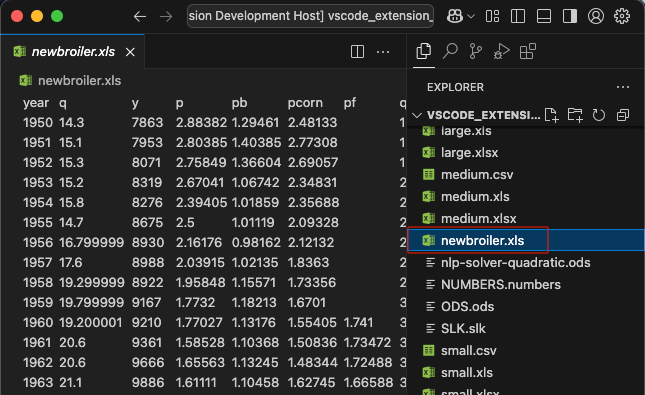Open the Copilot dropdown chevron
Viewport: 645px width, 395px height.
click(x=471, y=16)
